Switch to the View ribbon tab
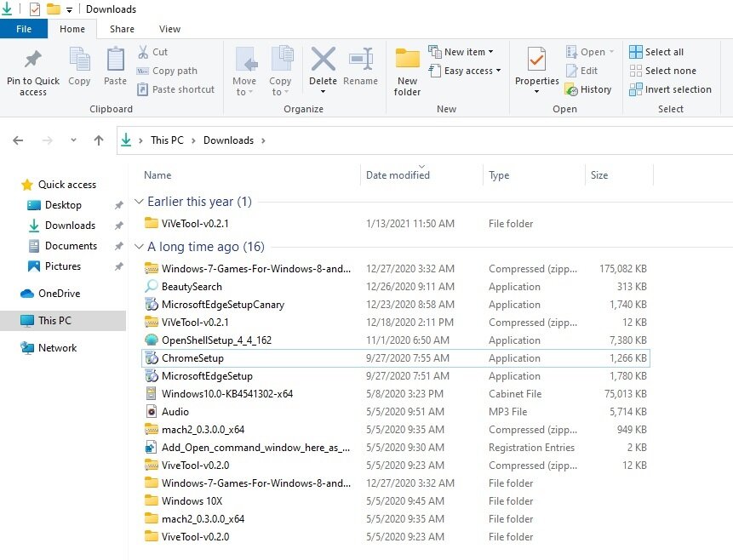Screen dimensions: 733x560 [x=169, y=29]
